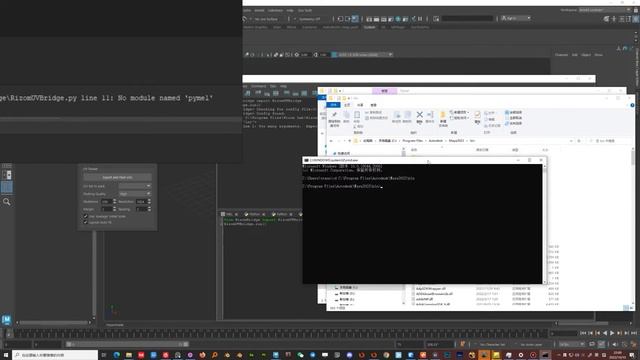
Task: Open Firefox from the taskbar
Action: point(202,355)
